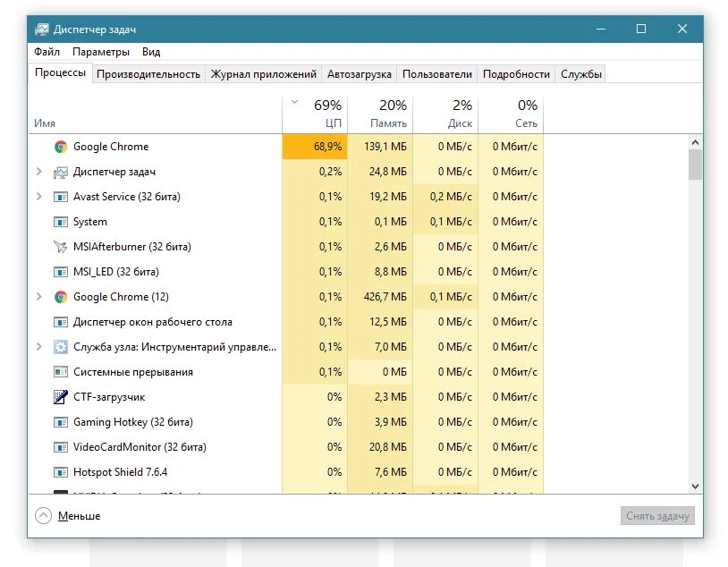Click the Google Chrome (12) icon

pos(60,297)
